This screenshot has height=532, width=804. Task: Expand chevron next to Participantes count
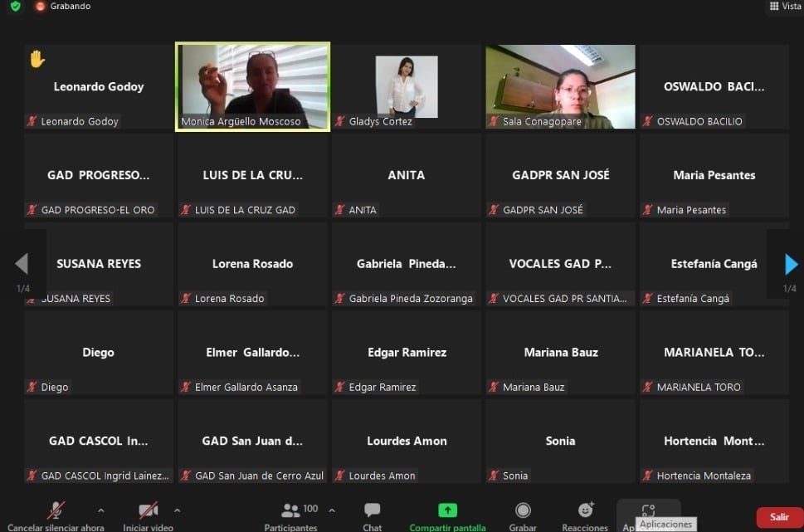(332, 510)
